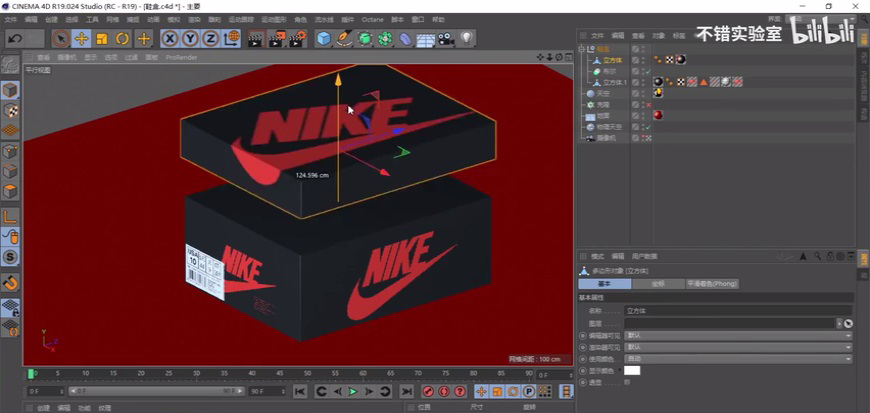The width and height of the screenshot is (870, 413).
Task: Activate the Move tool
Action: 82,39
